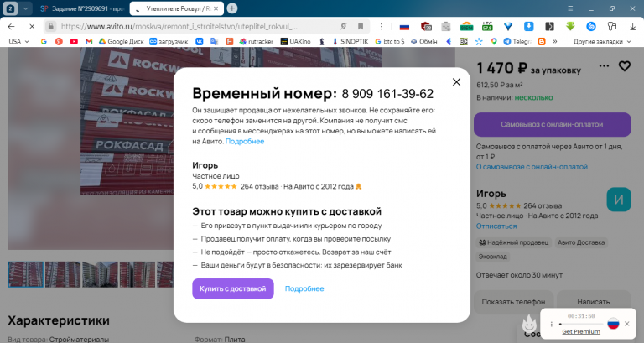Screen dimensions: 644x343
Task: Click blue Y-shaped extension icon
Action: (508, 27)
